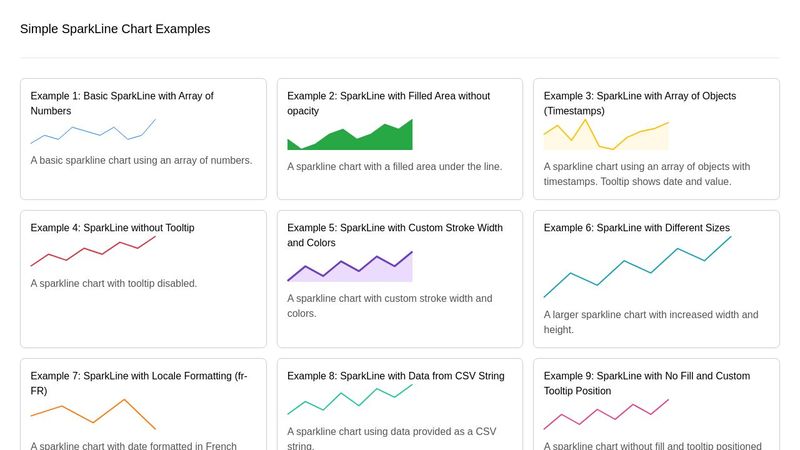Click the blue sparkline in Example 1

coord(93,131)
